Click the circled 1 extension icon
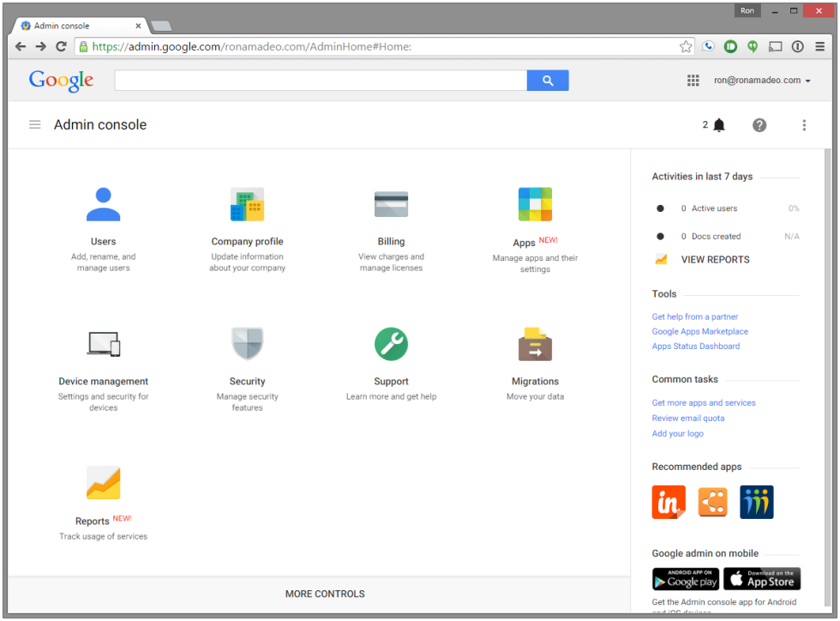The image size is (840, 621). (797, 46)
